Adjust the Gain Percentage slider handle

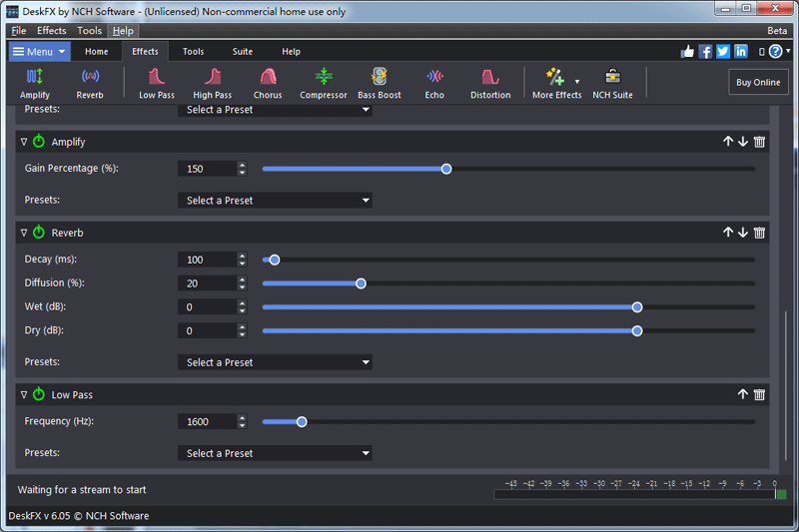click(446, 169)
